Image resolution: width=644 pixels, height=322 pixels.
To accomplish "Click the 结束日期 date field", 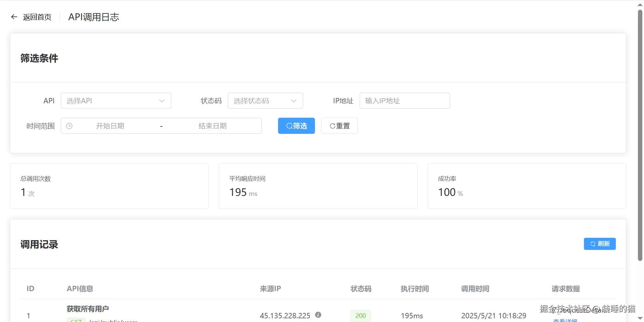I will tap(213, 126).
